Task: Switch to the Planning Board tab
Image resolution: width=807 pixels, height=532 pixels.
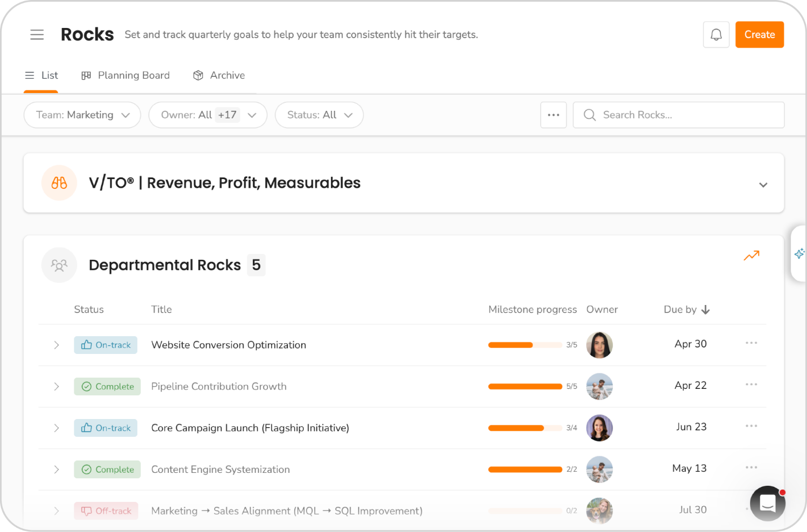Action: coord(125,75)
